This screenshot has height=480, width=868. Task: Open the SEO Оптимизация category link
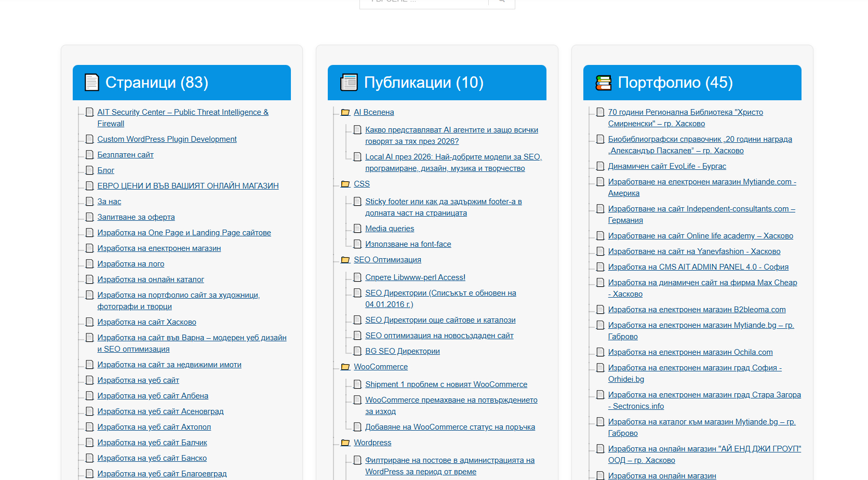point(388,260)
